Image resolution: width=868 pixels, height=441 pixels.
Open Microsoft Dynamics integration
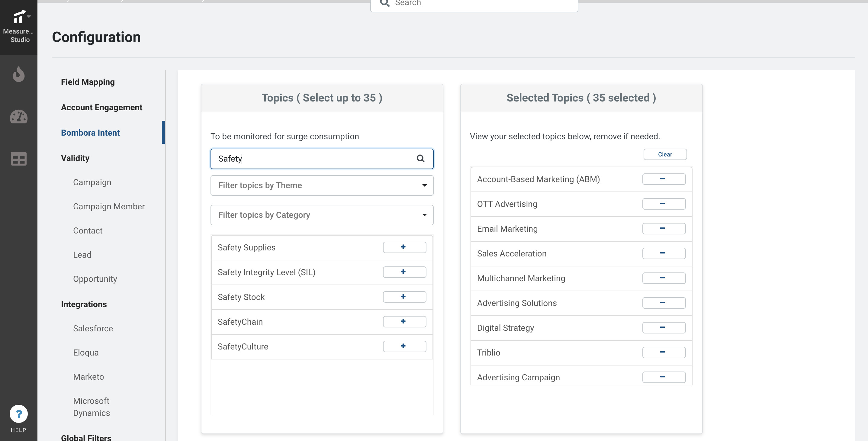91,407
